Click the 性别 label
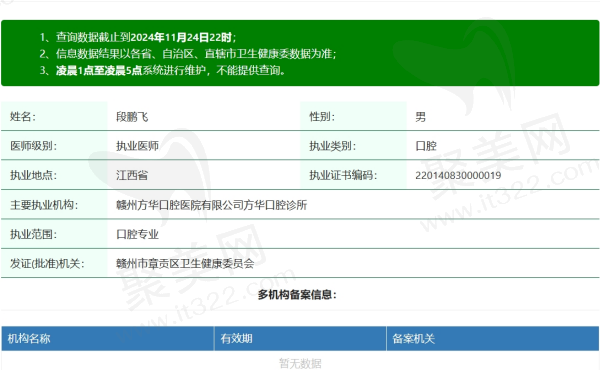 coord(322,116)
